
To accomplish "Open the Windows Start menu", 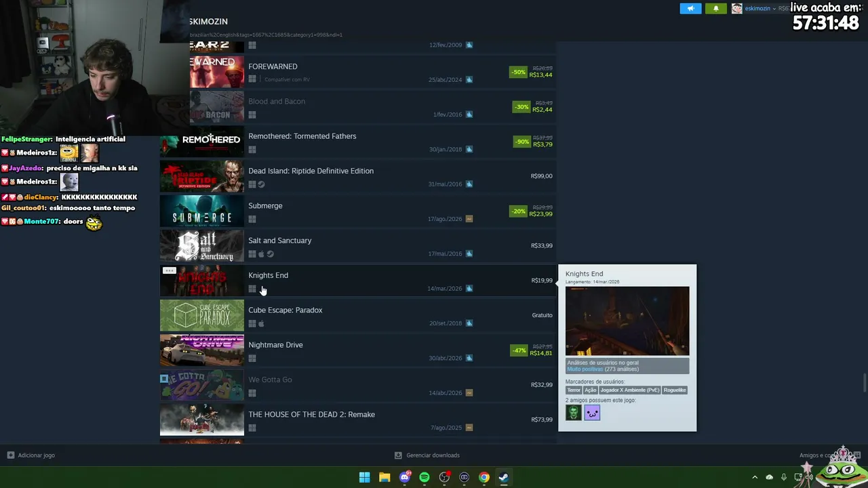I will click(x=364, y=477).
